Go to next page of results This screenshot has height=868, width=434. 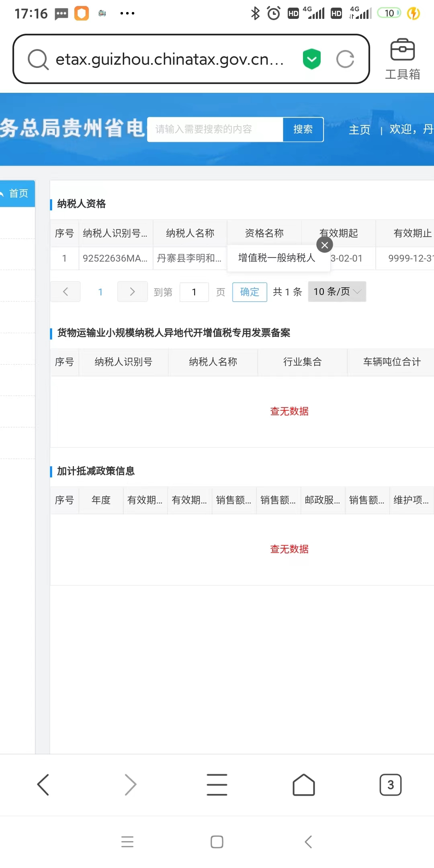(132, 292)
